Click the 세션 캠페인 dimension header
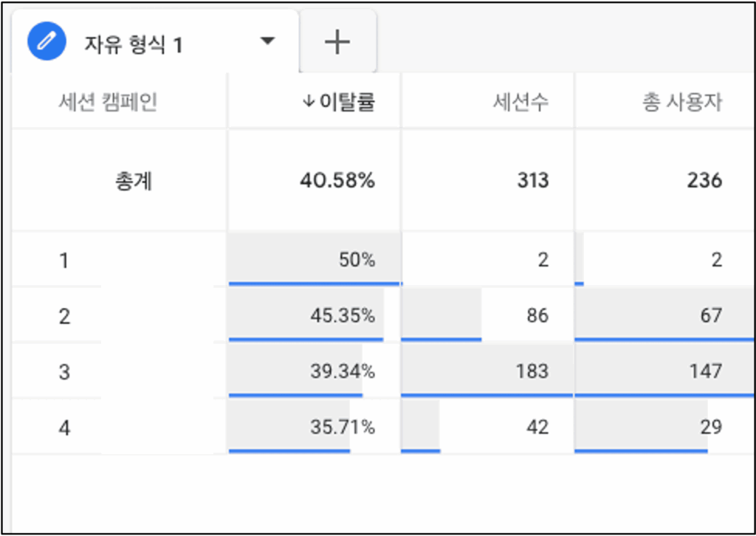The width and height of the screenshot is (756, 536). pyautogui.click(x=108, y=102)
